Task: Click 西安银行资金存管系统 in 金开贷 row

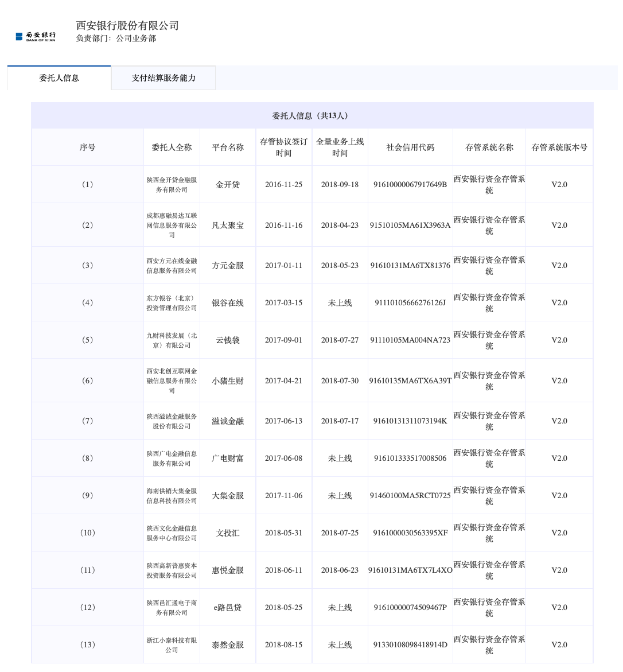Action: (x=489, y=185)
